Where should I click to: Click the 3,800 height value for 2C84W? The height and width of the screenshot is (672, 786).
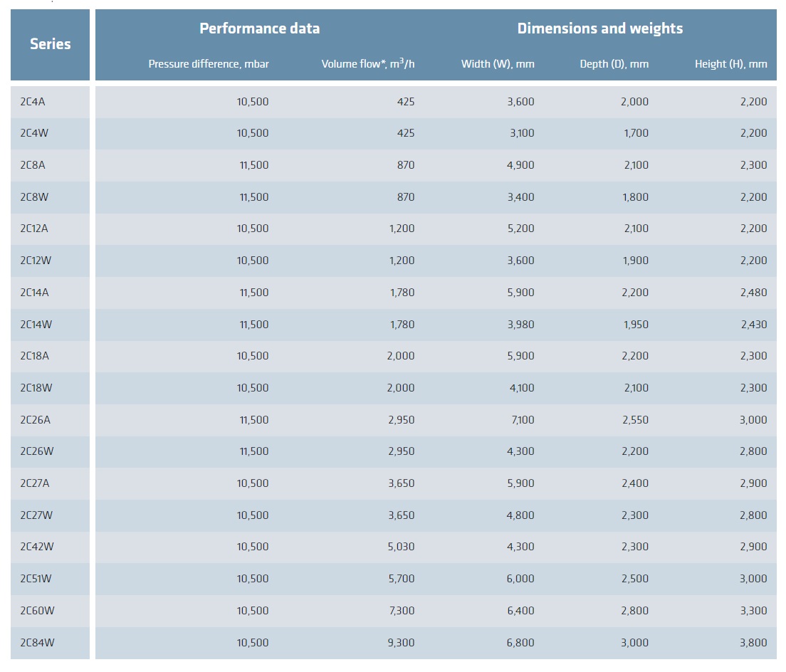(x=753, y=643)
